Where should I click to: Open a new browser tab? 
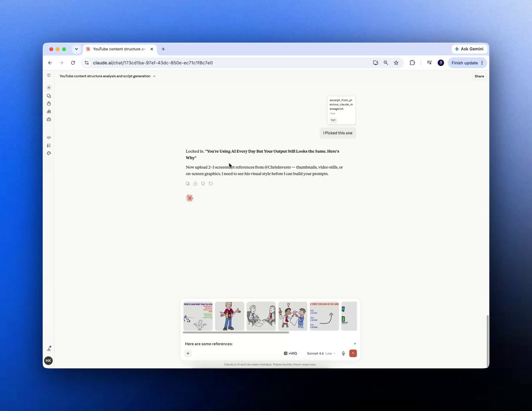click(x=163, y=49)
